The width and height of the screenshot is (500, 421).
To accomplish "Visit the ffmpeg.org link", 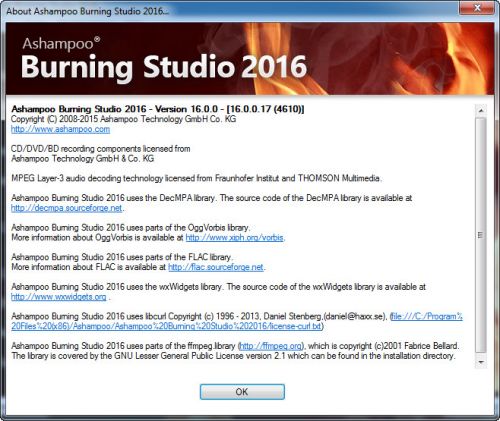I will 271,346.
